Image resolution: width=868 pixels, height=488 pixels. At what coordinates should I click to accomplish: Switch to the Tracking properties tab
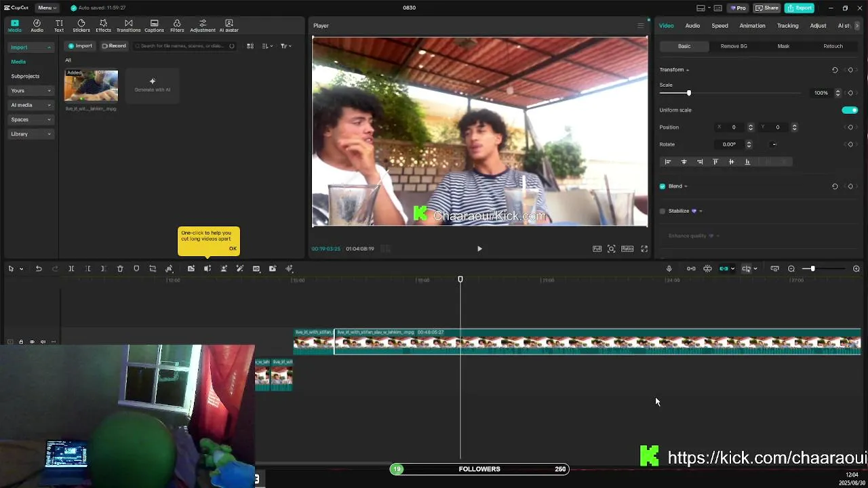(x=787, y=26)
